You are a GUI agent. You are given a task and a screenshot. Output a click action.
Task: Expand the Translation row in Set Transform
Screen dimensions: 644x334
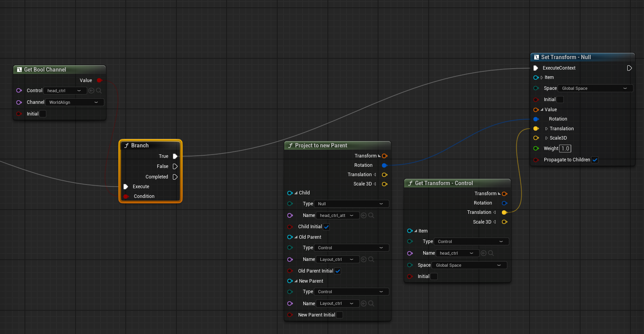click(x=547, y=129)
